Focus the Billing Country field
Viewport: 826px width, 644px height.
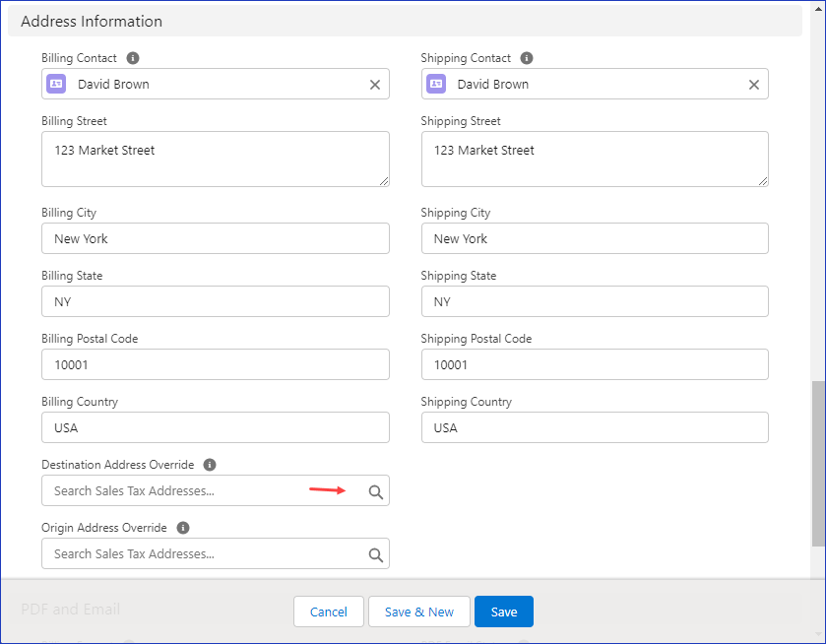coord(216,427)
